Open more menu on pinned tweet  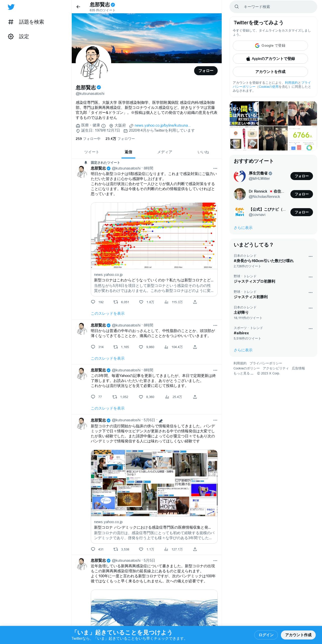pos(215,168)
